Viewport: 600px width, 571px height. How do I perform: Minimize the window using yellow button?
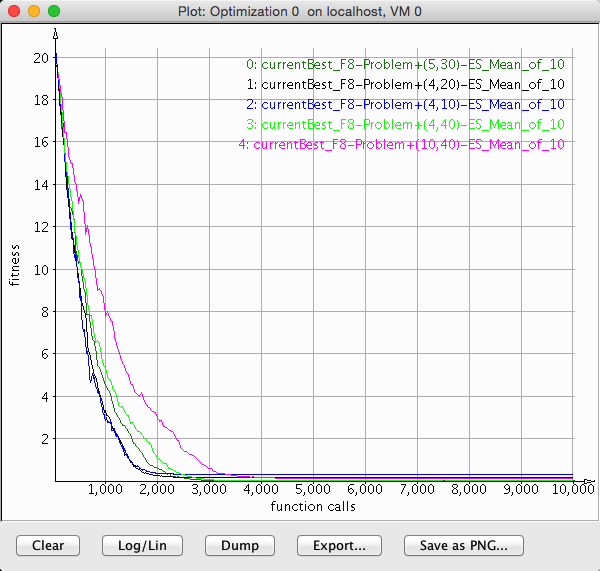pos(34,10)
